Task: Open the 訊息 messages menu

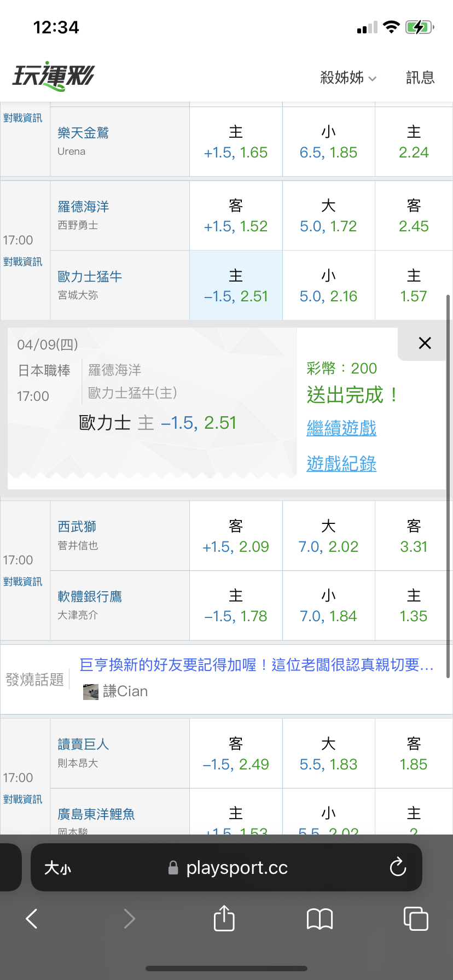Action: tap(420, 78)
